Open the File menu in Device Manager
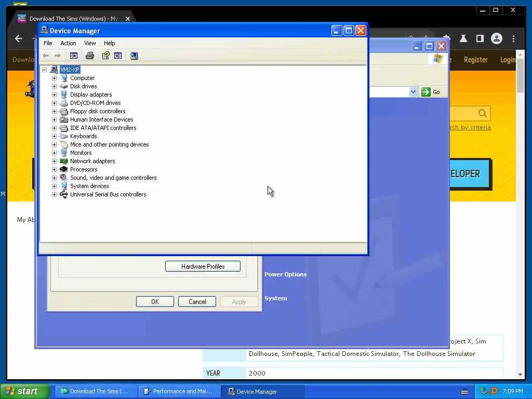532x399 pixels. [48, 43]
